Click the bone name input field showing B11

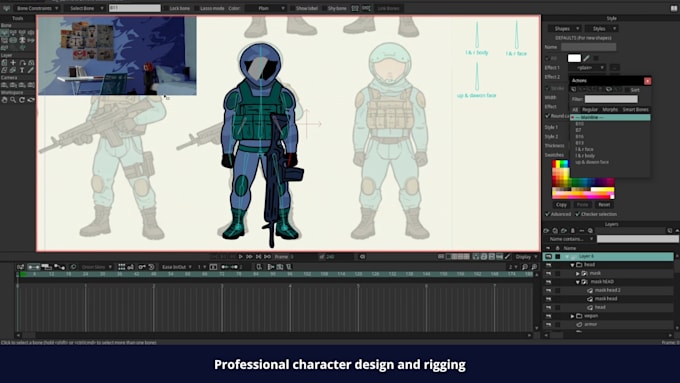(134, 8)
